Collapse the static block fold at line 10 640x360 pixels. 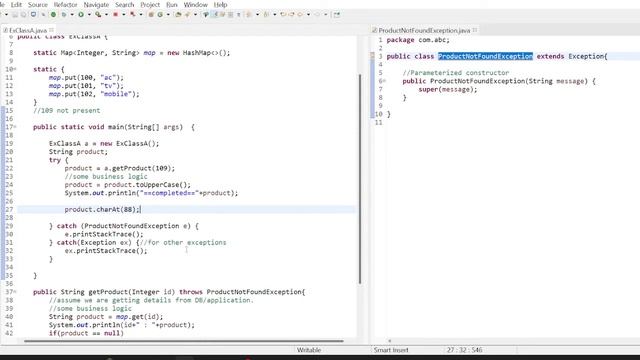[15, 69]
